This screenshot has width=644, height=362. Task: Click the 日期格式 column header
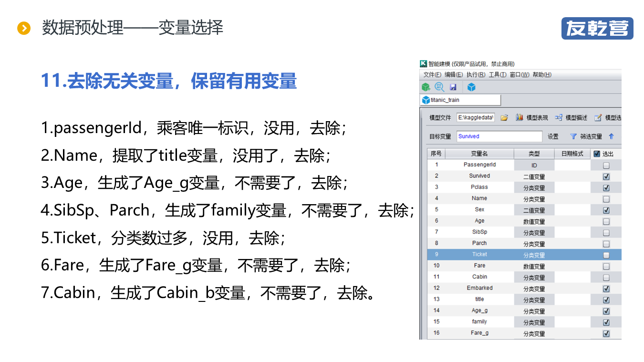pos(572,154)
